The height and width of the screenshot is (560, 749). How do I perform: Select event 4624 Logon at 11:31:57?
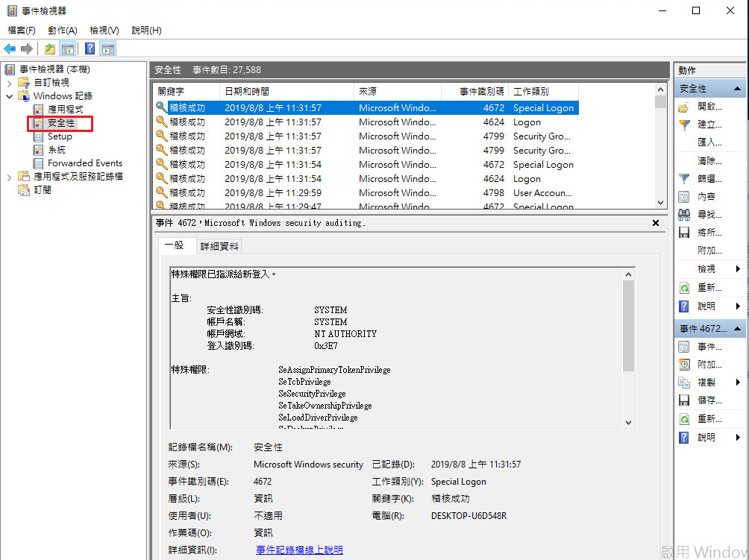click(366, 122)
